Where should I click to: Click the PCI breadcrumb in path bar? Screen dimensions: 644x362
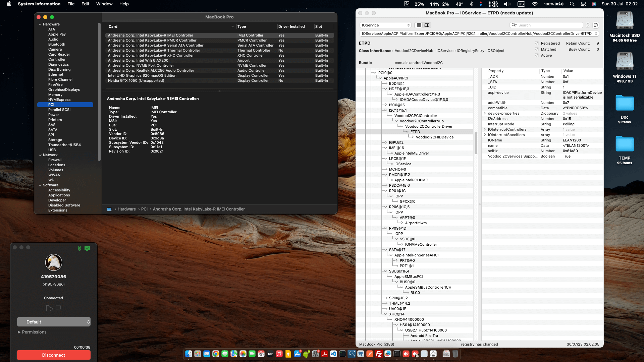point(144,209)
